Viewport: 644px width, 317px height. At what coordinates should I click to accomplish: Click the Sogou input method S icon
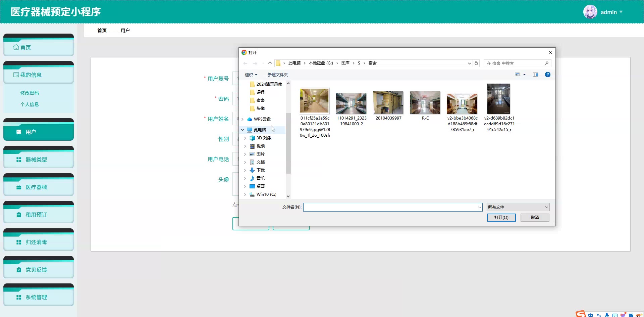pos(581,314)
